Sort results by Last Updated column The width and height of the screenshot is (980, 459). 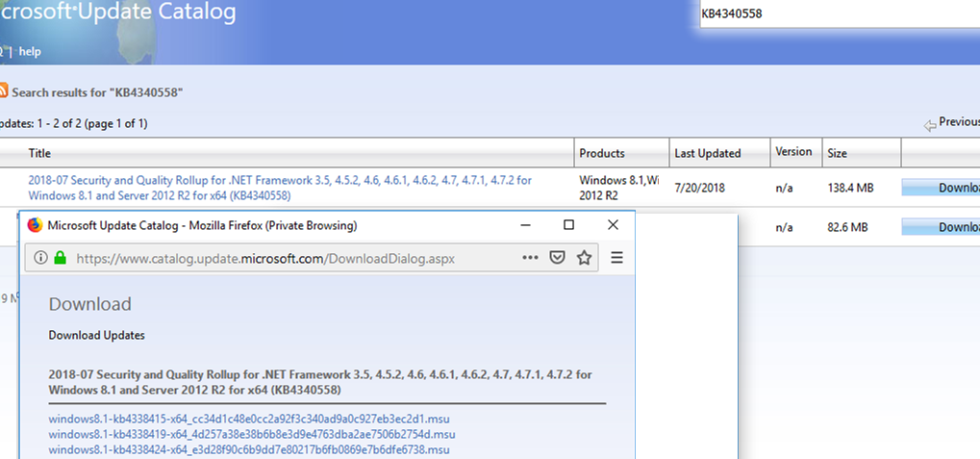point(708,153)
